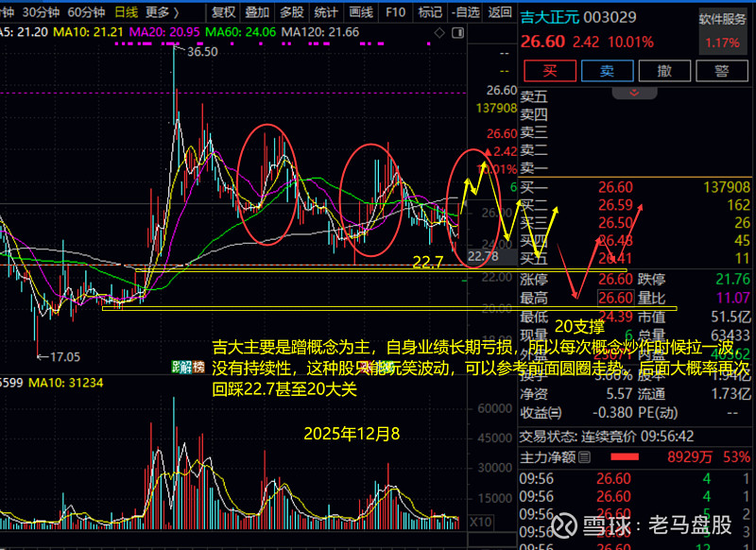Click the 警 alert button

pyautogui.click(x=722, y=71)
